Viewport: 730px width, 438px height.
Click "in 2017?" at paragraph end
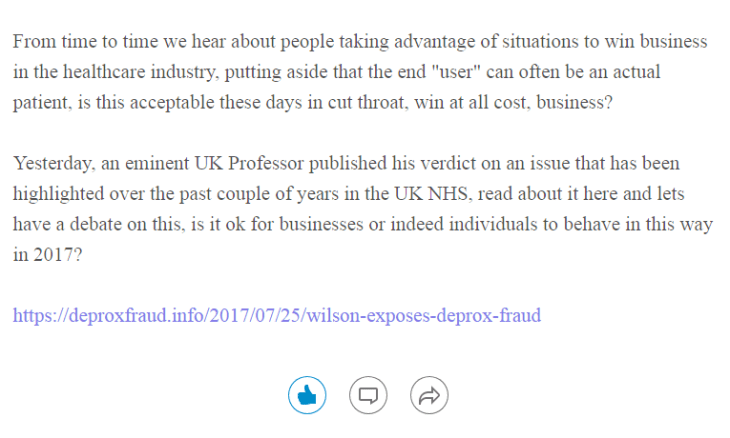click(47, 254)
